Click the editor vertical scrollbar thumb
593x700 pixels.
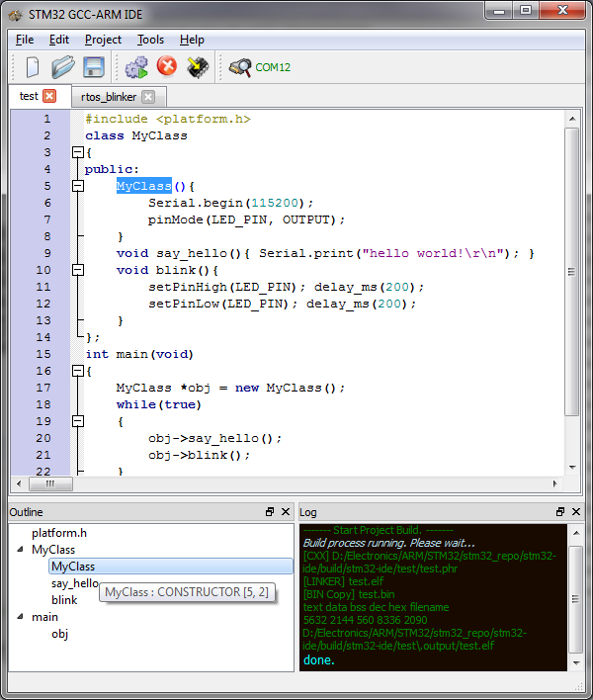572,272
